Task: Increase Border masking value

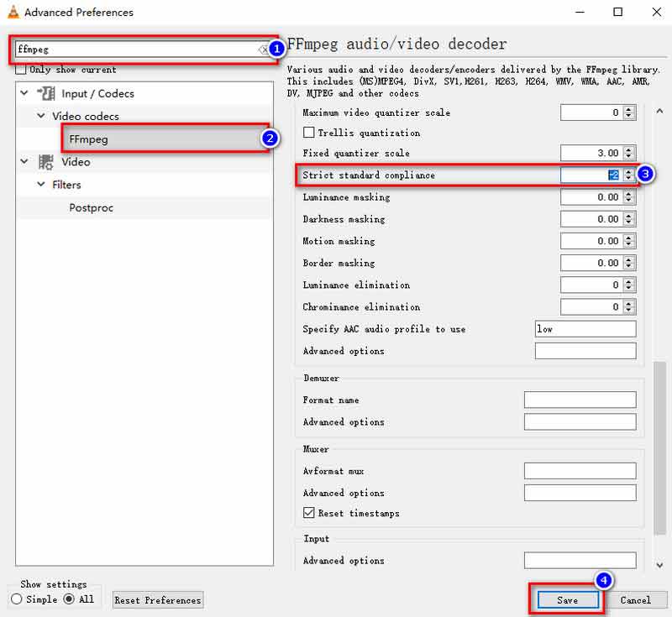Action: click(628, 259)
